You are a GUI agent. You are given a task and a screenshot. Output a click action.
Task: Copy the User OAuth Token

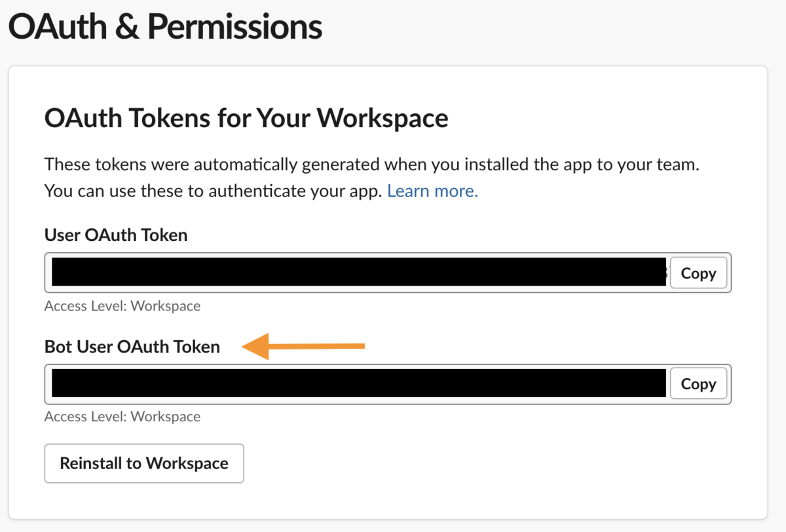[x=698, y=273]
